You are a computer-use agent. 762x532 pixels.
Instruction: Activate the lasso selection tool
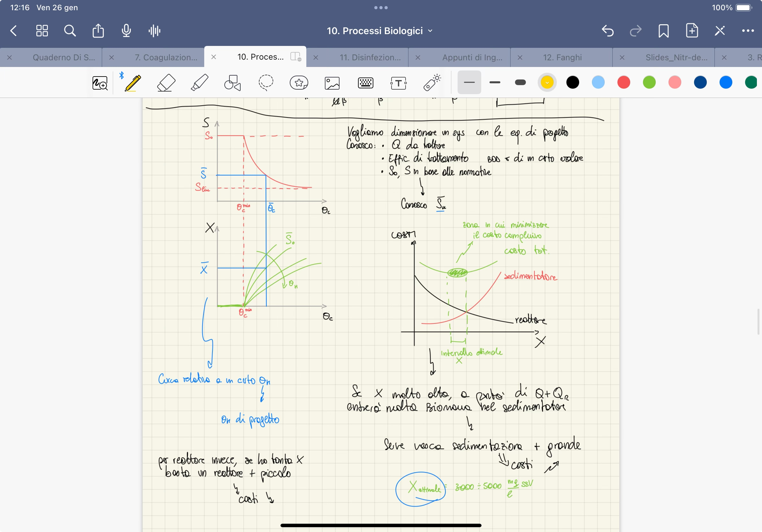266,83
